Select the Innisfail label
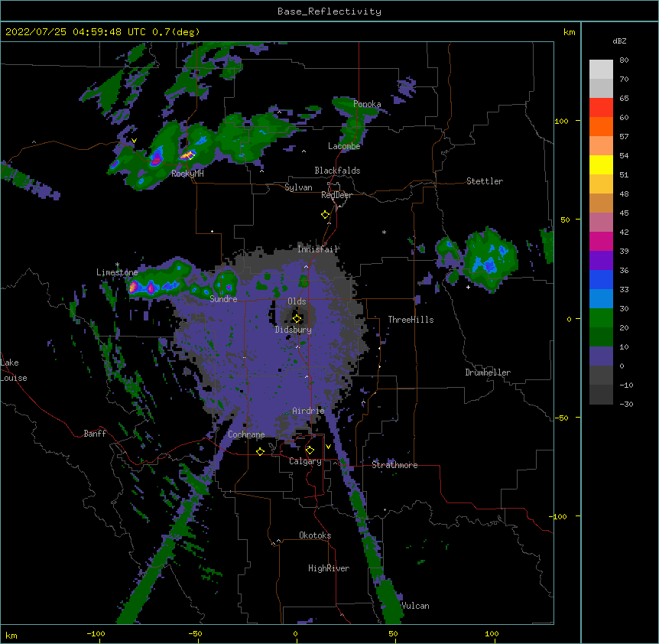 click(x=318, y=249)
